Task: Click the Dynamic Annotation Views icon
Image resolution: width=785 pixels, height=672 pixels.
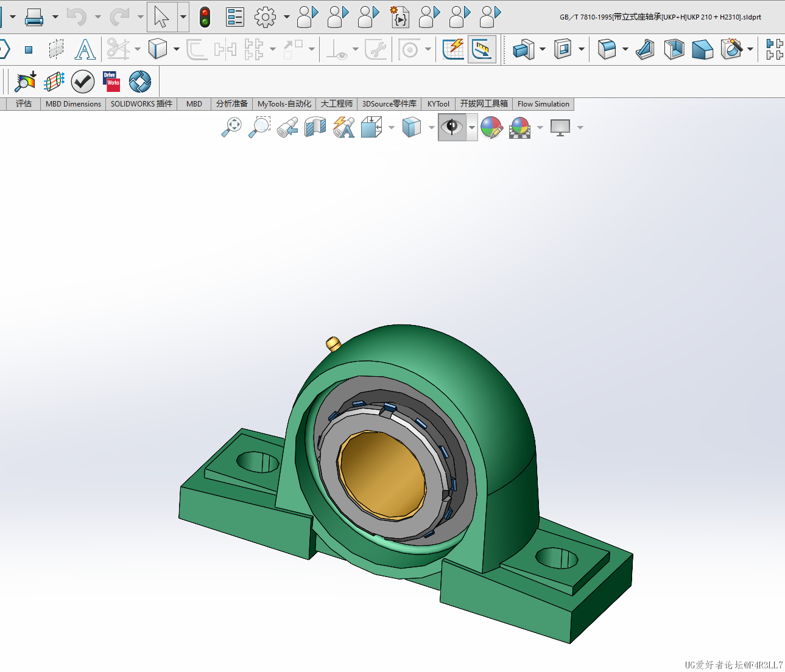Action: click(344, 127)
